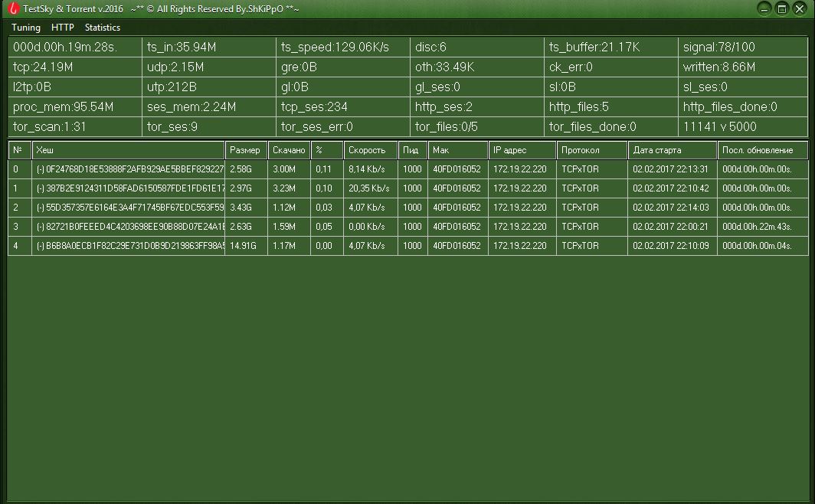The height and width of the screenshot is (504, 815).
Task: Open the Statistics menu
Action: pos(103,28)
